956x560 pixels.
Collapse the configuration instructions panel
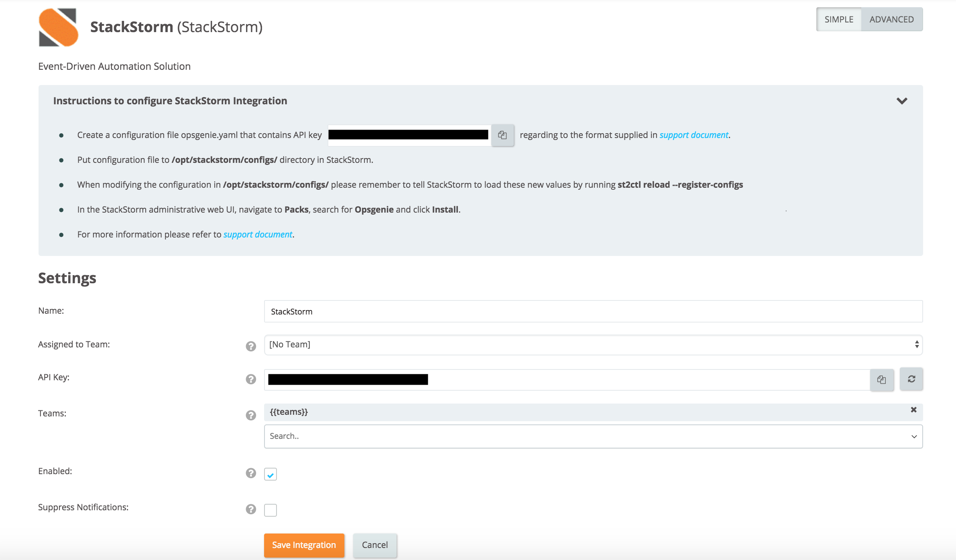(x=902, y=101)
